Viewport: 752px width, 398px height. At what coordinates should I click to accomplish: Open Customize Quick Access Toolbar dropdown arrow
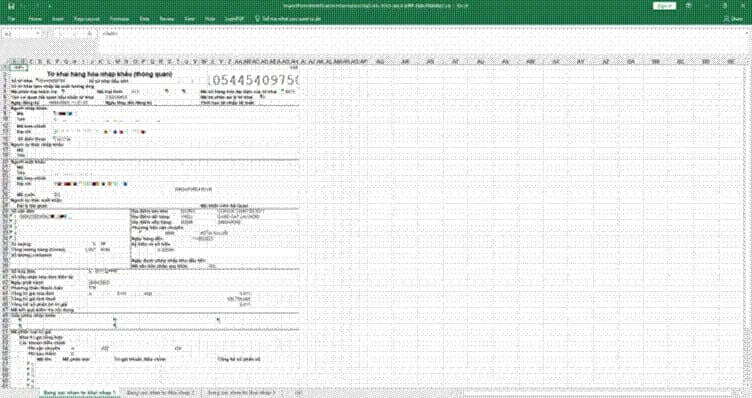click(50, 6)
